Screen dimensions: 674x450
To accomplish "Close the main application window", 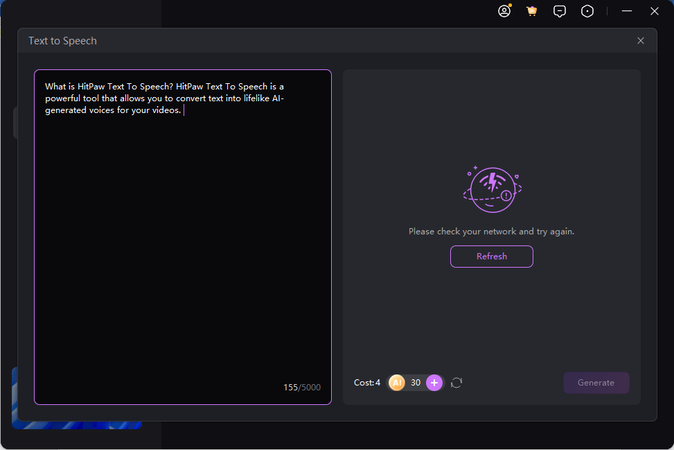I will point(654,11).
